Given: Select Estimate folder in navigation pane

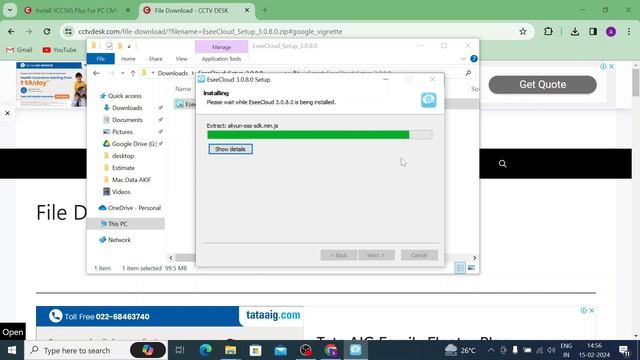Looking at the screenshot, I should [x=123, y=168].
